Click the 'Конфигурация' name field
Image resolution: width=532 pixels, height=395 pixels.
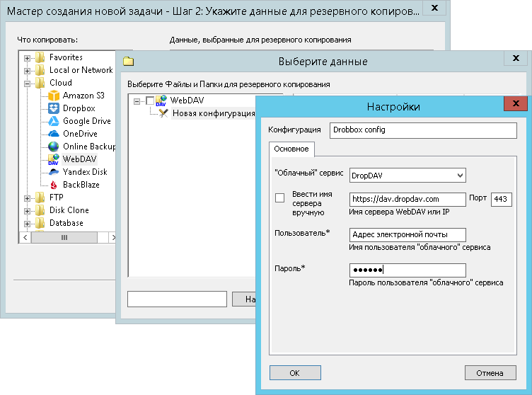click(x=423, y=130)
